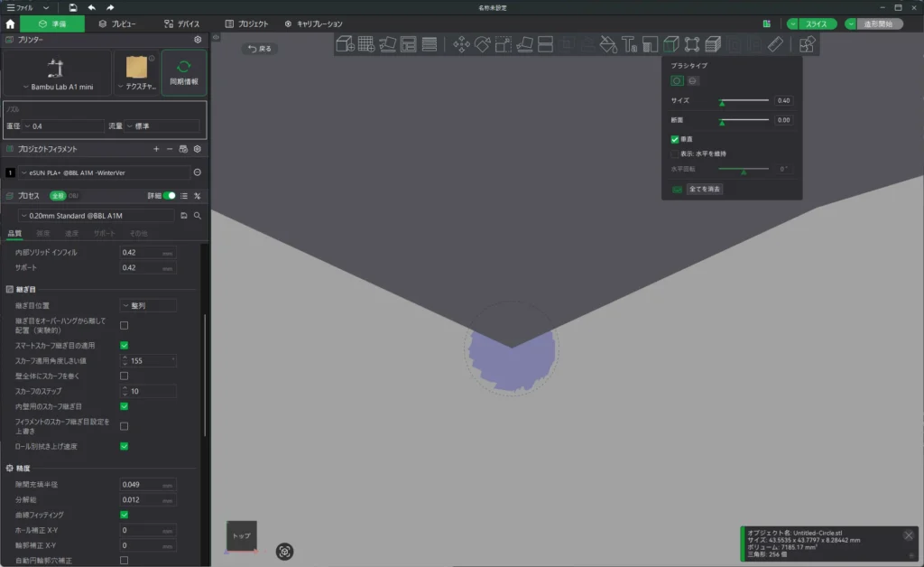Open printer settings gear icon
This screenshot has height=567, width=924.
pyautogui.click(x=198, y=40)
